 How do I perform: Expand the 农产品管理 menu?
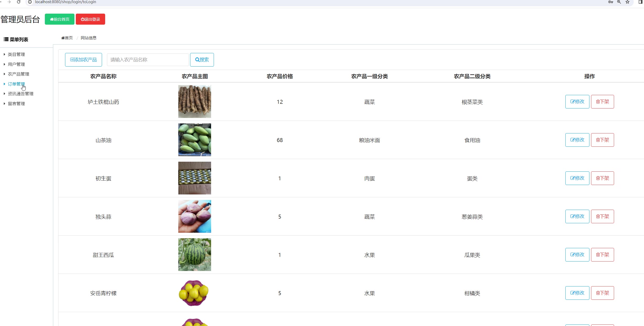click(x=18, y=74)
